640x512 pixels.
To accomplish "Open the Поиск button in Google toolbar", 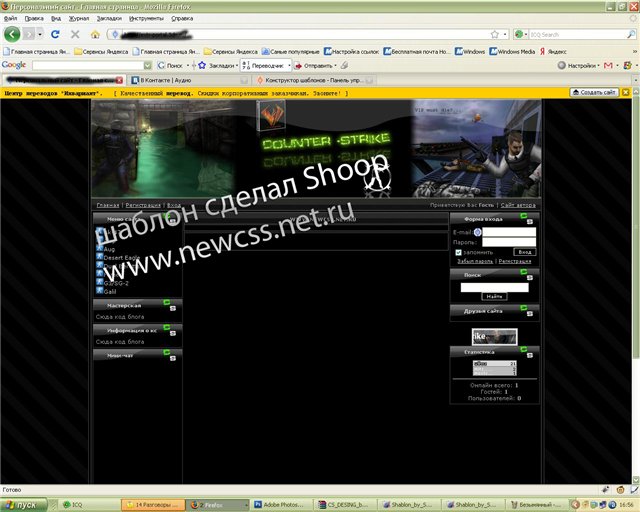I will tap(170, 65).
